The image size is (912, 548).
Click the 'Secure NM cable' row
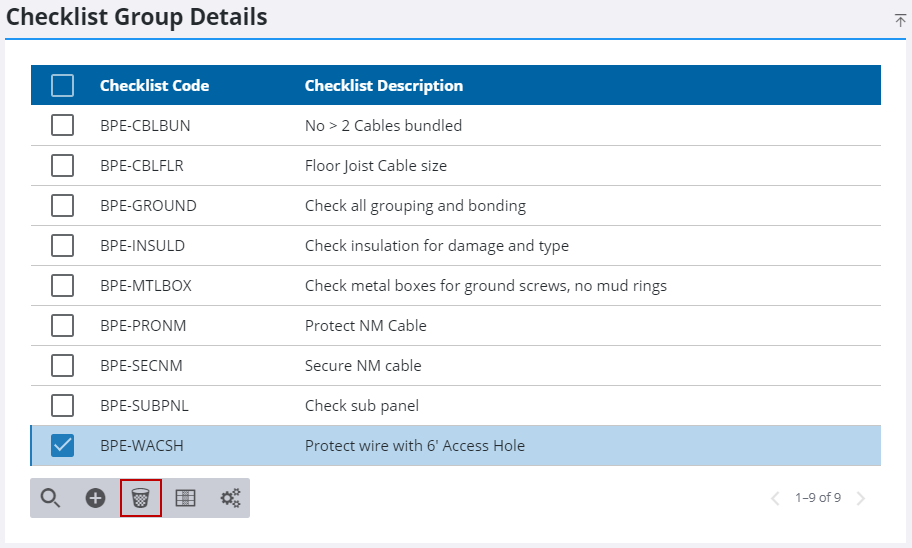point(363,366)
